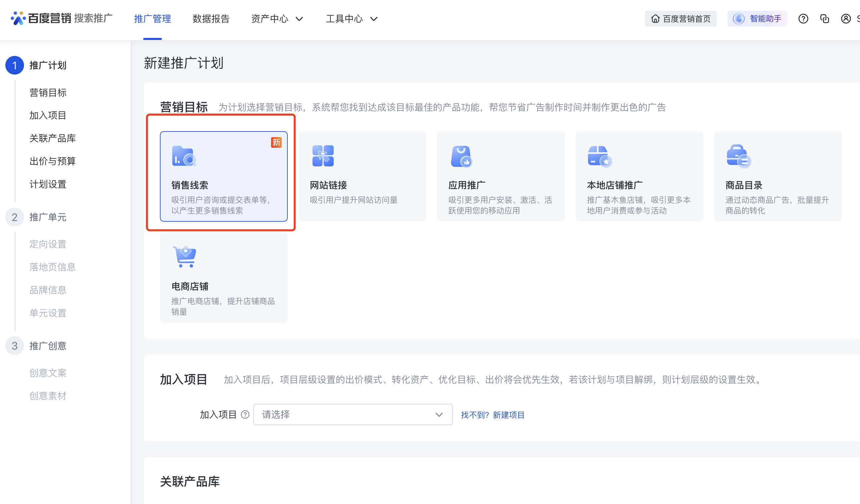Screen dimensions: 860x504
Task: Click 推广创意 step heading
Action: click(x=48, y=346)
